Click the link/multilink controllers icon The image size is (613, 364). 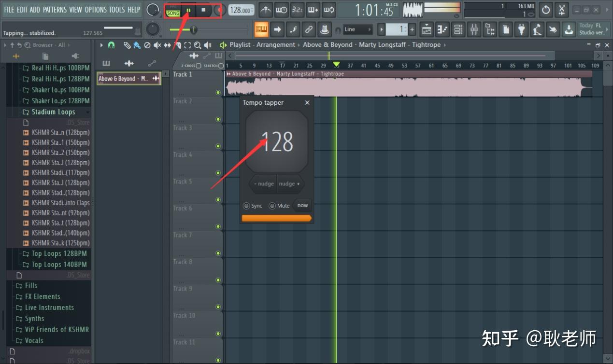pos(309,29)
